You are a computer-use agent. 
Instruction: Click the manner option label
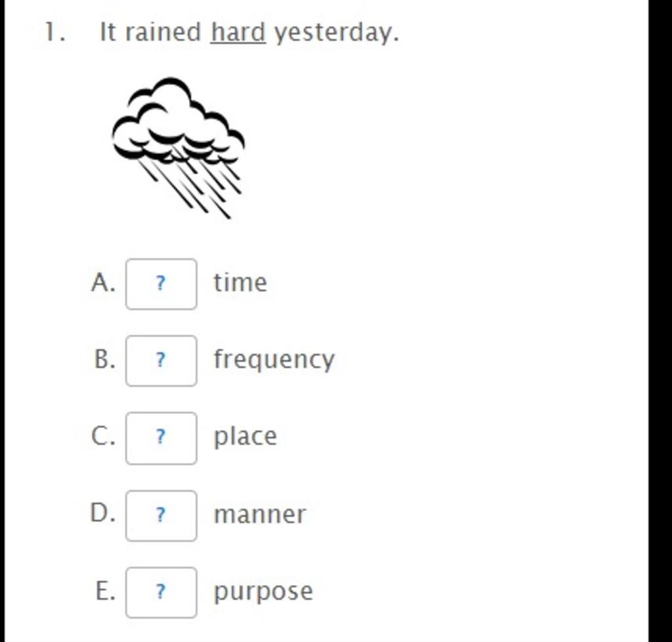[x=260, y=514]
